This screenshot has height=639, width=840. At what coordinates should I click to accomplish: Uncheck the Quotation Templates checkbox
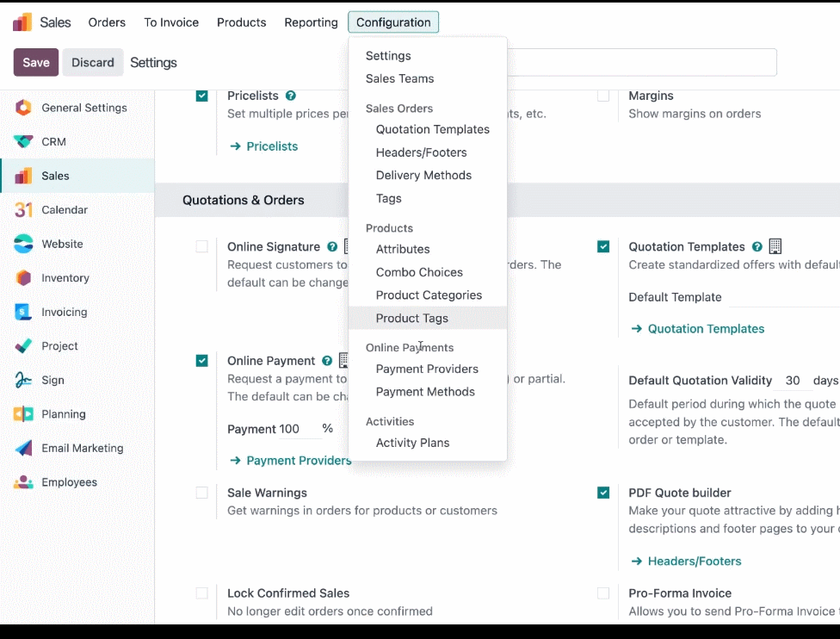coord(603,246)
